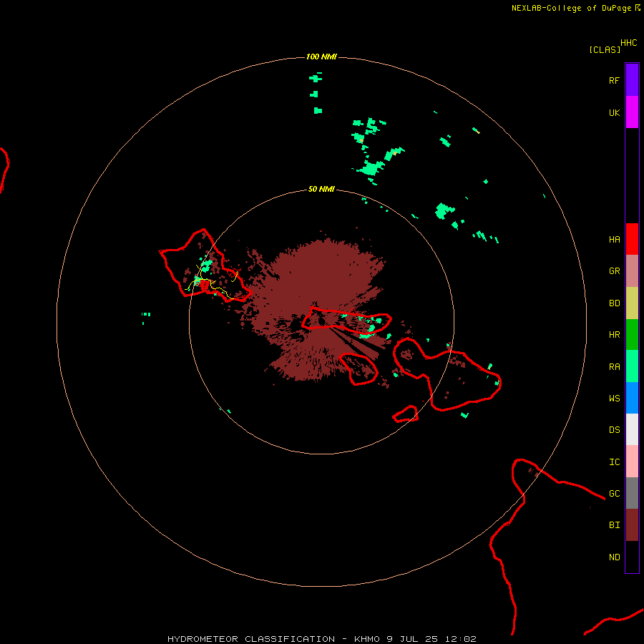This screenshot has width=644, height=644.
Task: Click the "BD" legend label
Action: pos(614,303)
